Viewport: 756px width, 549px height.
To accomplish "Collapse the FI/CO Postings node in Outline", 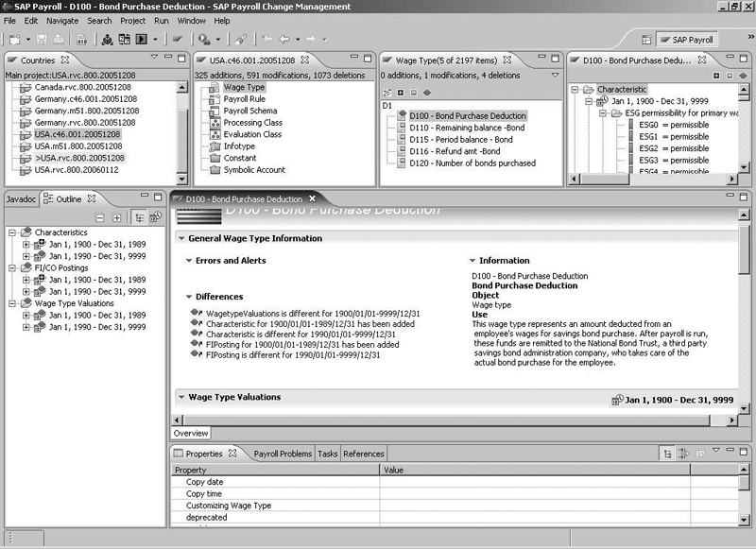I will (12, 268).
